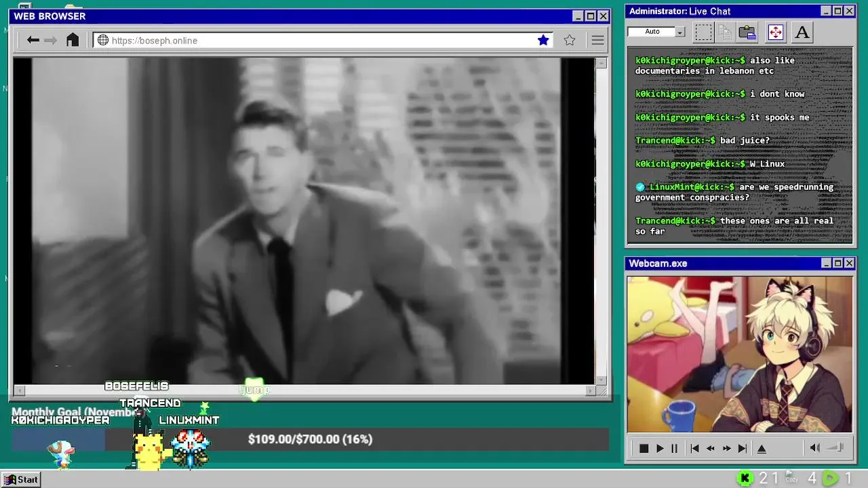The image size is (868, 488).
Task: Click the browser vertical scrollbar up arrow
Action: coord(601,63)
